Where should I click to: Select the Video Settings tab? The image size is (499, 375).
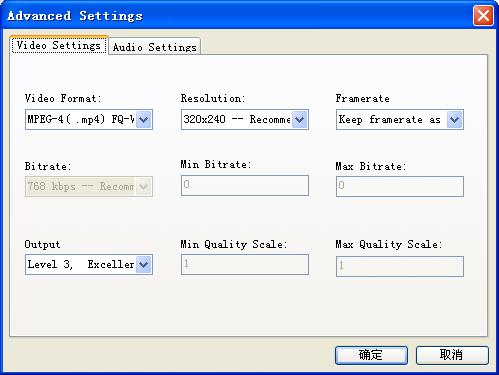[59, 45]
